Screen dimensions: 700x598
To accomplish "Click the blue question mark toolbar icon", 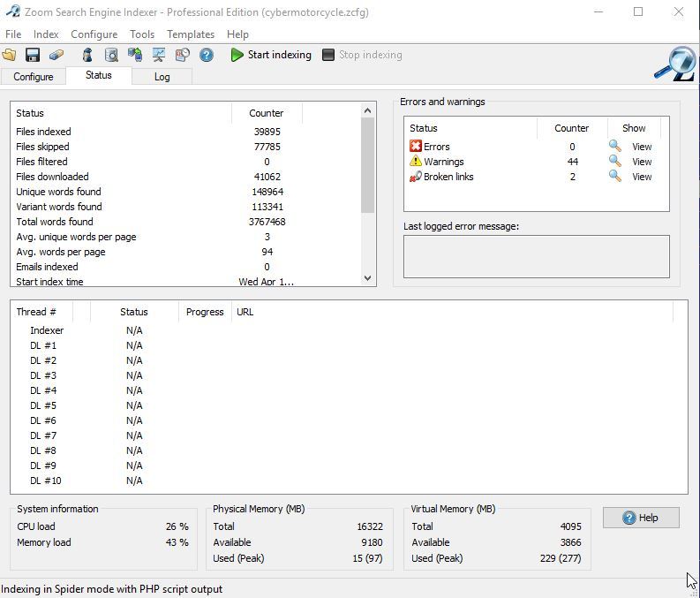I will coord(207,55).
